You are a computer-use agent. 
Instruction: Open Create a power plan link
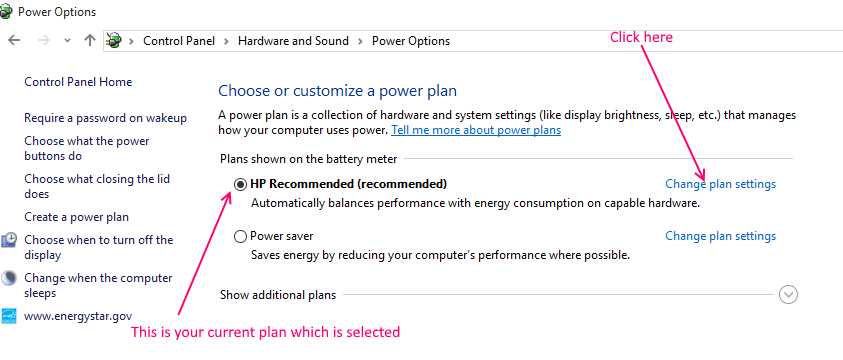tap(76, 217)
